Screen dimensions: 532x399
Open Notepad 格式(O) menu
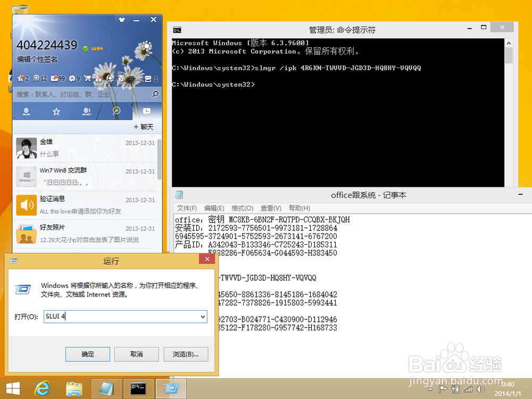(x=242, y=209)
